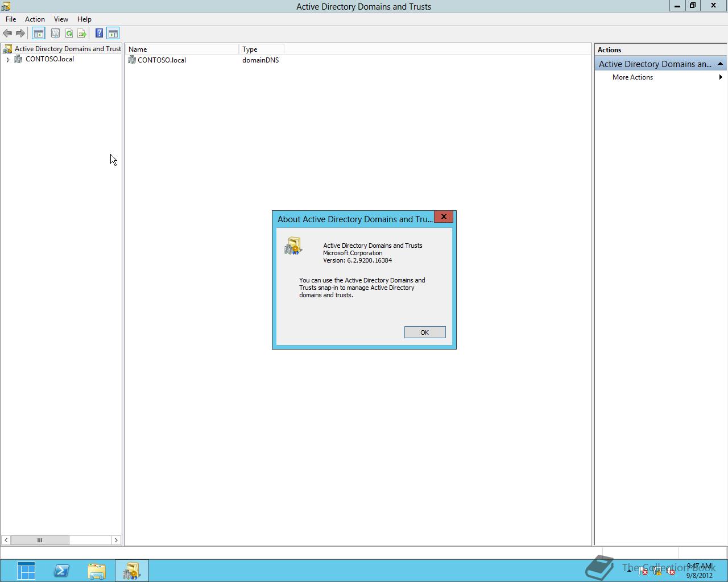Launch PowerShell from the taskbar

click(61, 571)
